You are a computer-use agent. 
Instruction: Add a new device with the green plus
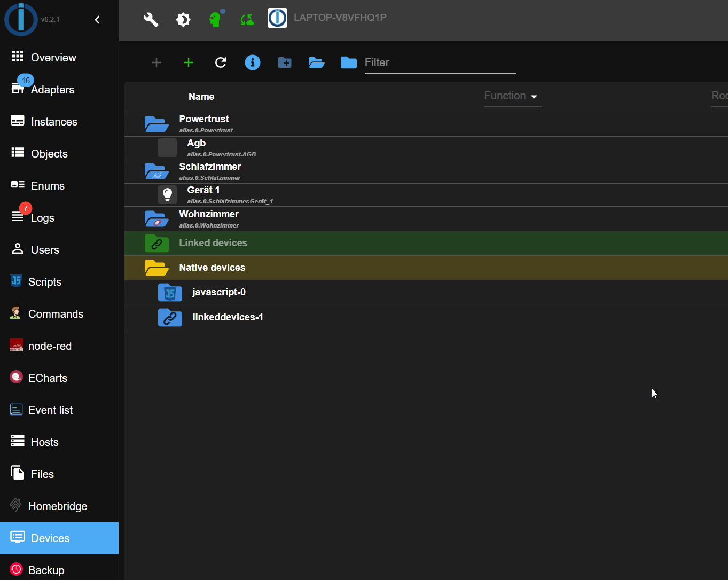click(x=189, y=62)
